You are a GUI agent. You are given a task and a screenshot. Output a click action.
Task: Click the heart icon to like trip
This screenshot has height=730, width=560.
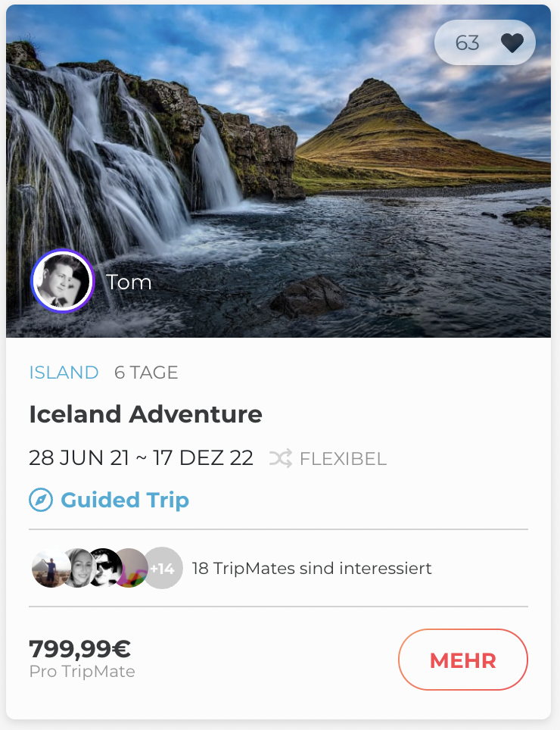(512, 43)
